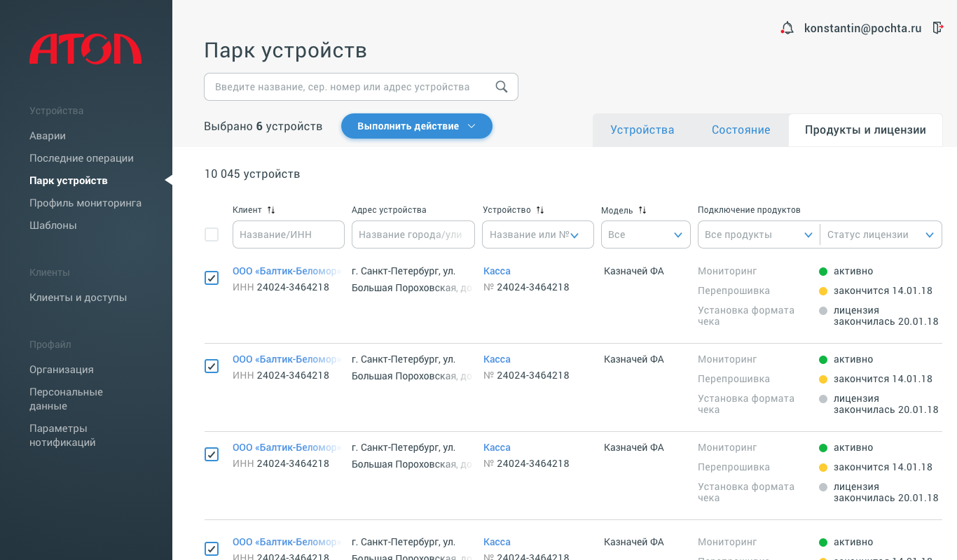Click first row Установка формата чека label
The width and height of the screenshot is (957, 560).
(746, 316)
